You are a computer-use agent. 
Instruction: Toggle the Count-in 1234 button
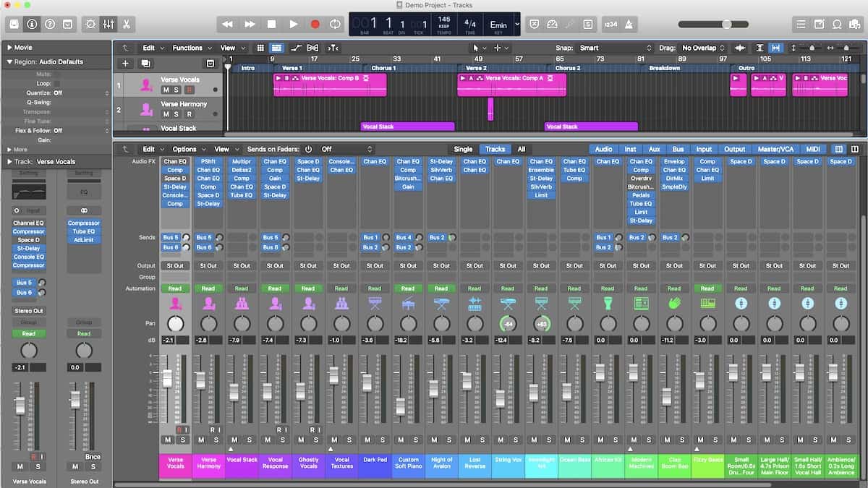(x=611, y=24)
